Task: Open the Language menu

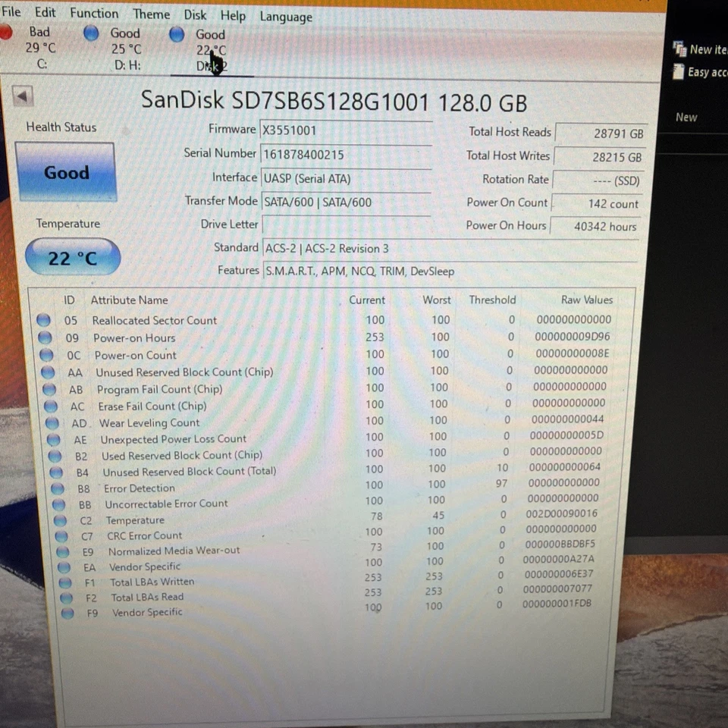Action: pyautogui.click(x=285, y=17)
